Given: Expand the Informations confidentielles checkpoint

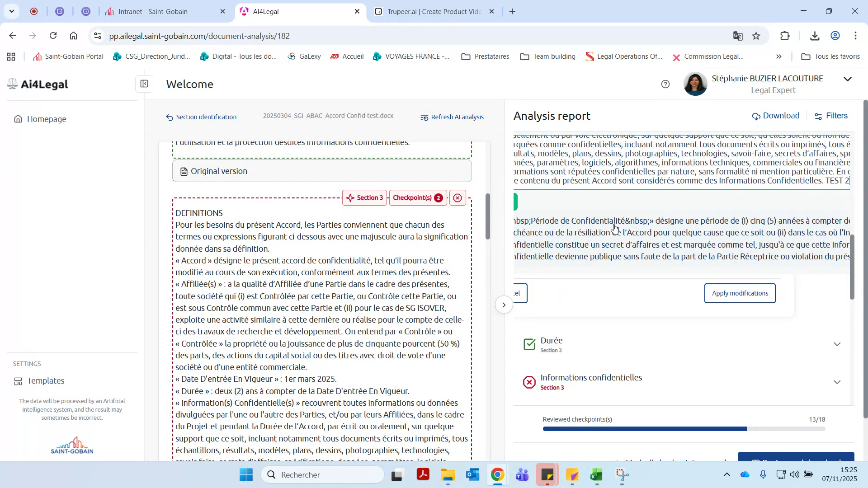Looking at the screenshot, I should tap(837, 382).
